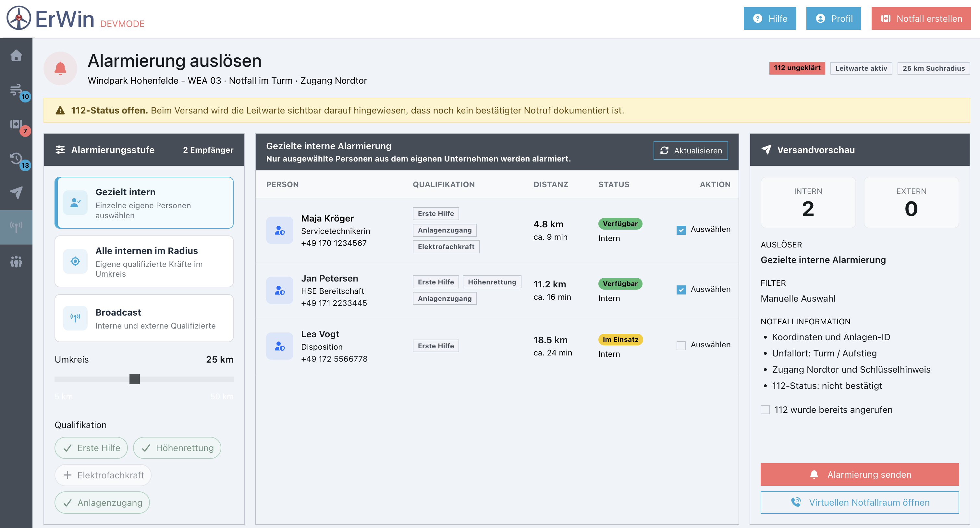Viewport: 980px width, 528px height.
Task: Click INTERN count card showing 2
Action: [x=808, y=203]
